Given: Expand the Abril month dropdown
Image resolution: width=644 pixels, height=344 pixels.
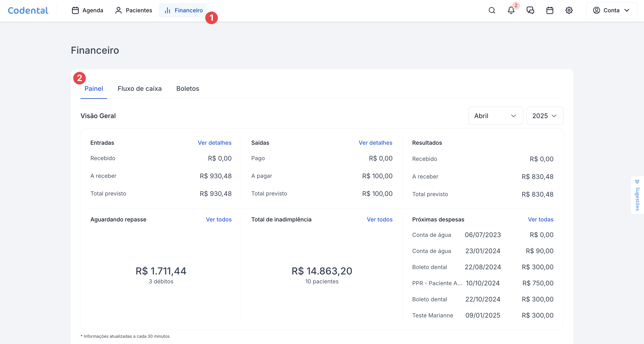Looking at the screenshot, I should (495, 116).
